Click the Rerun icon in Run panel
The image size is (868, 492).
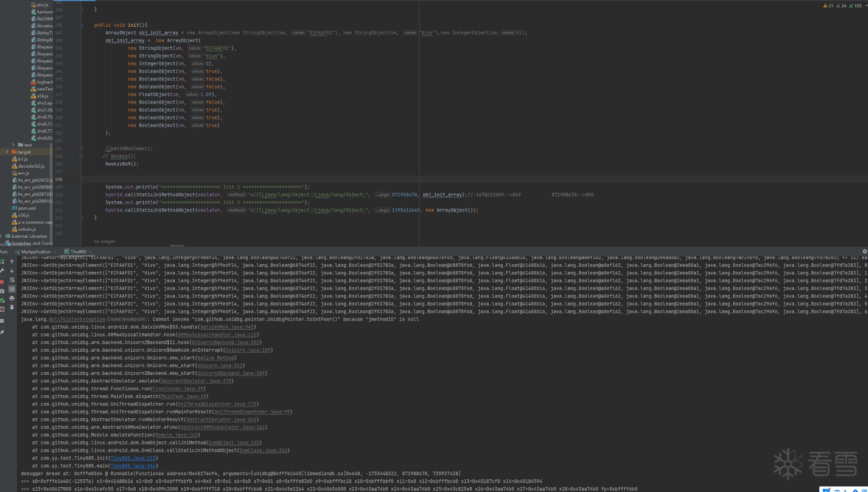pyautogui.click(x=2, y=262)
